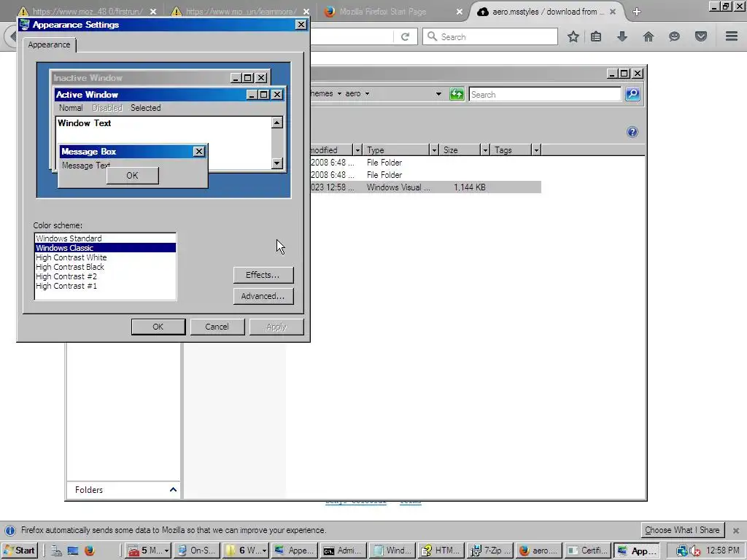Expand the '5 M...' taskbar group arrow
747x560 pixels.
(x=166, y=551)
